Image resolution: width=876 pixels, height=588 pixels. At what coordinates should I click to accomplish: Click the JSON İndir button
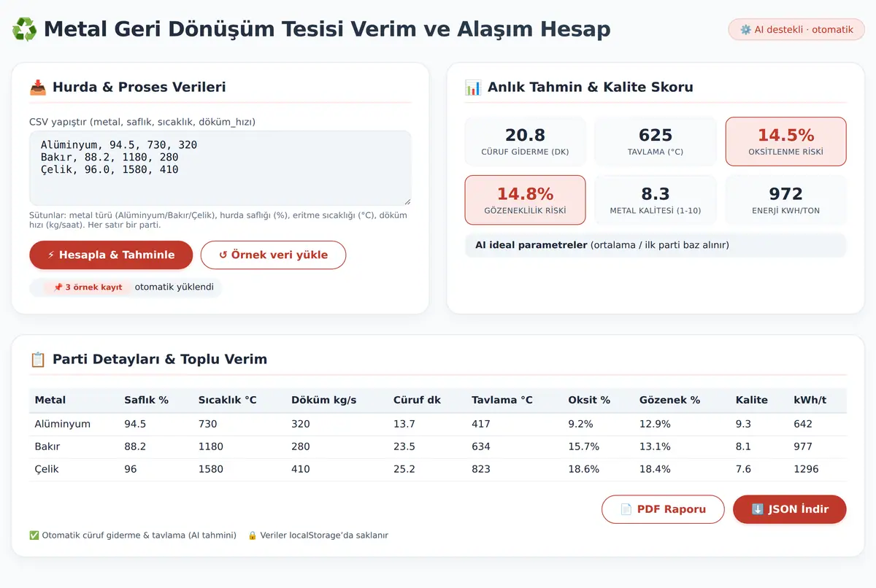[790, 509]
